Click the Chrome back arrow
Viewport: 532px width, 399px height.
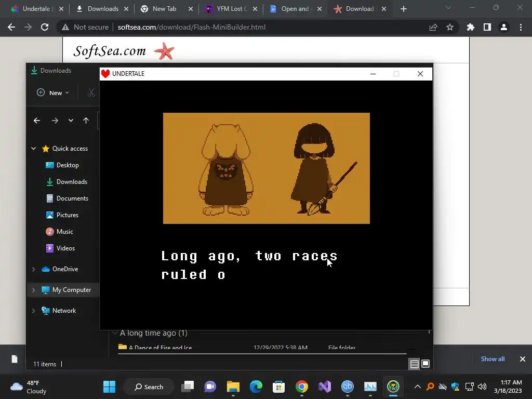(x=11, y=27)
